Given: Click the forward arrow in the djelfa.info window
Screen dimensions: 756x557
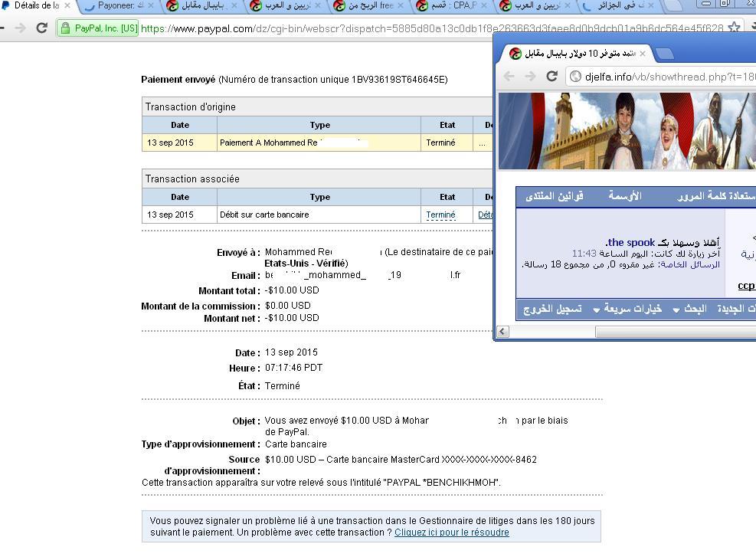Looking at the screenshot, I should [530, 76].
